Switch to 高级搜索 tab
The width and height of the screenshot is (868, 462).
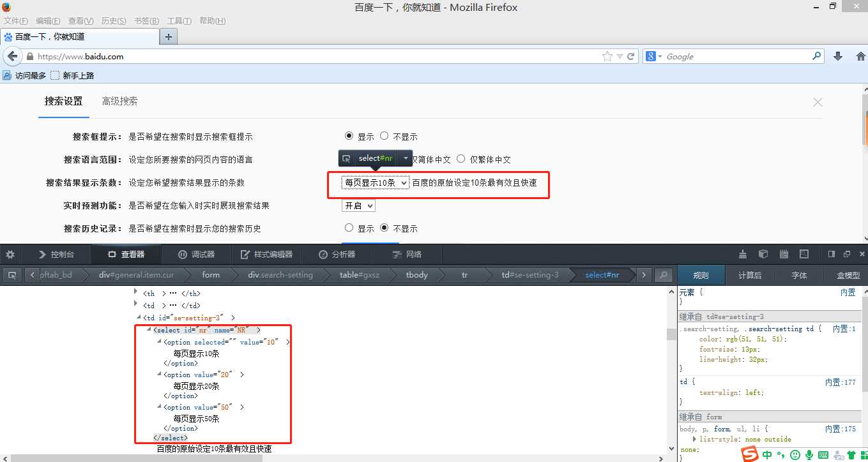pyautogui.click(x=119, y=101)
